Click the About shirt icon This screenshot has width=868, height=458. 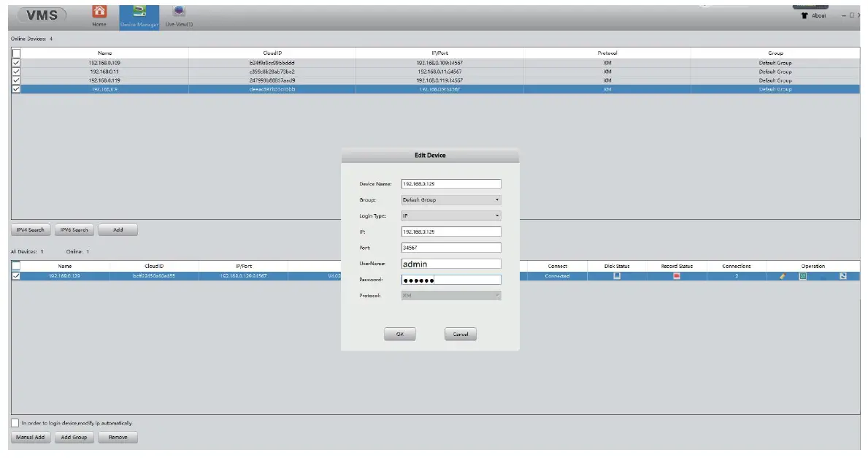pyautogui.click(x=804, y=15)
